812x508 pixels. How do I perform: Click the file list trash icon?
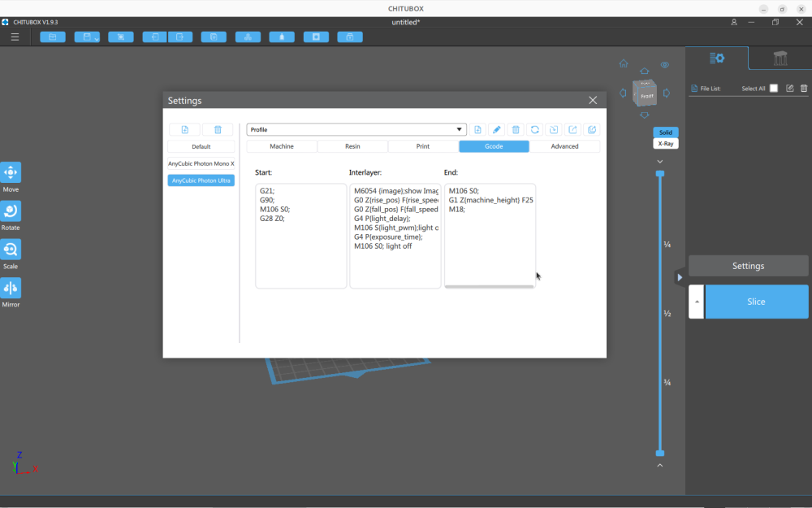point(804,88)
